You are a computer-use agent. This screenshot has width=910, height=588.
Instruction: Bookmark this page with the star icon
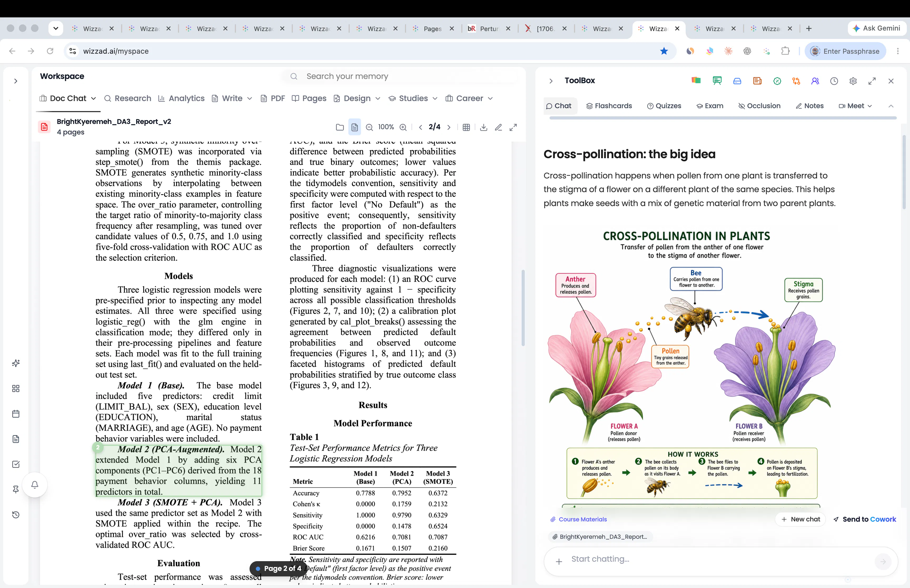(664, 51)
